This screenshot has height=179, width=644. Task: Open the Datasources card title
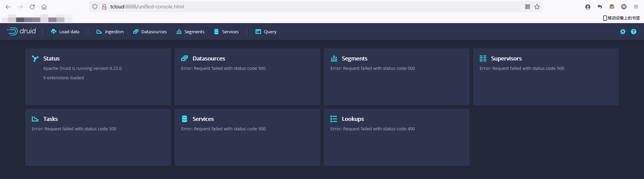209,58
